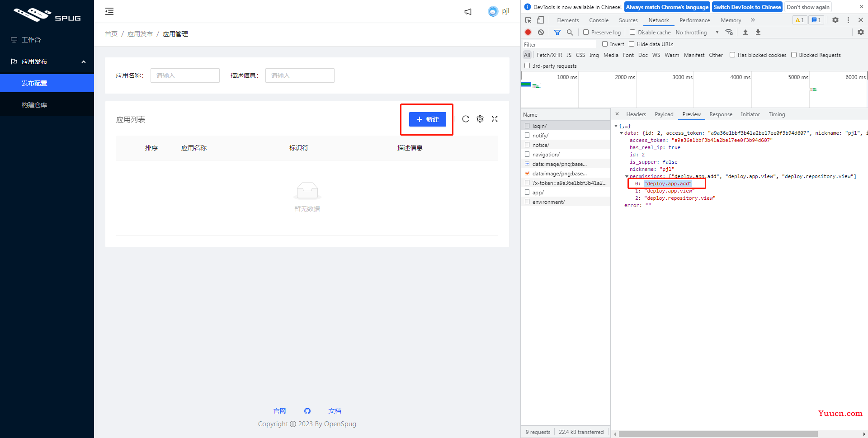Click Switch DevTools to Chinese

point(747,7)
